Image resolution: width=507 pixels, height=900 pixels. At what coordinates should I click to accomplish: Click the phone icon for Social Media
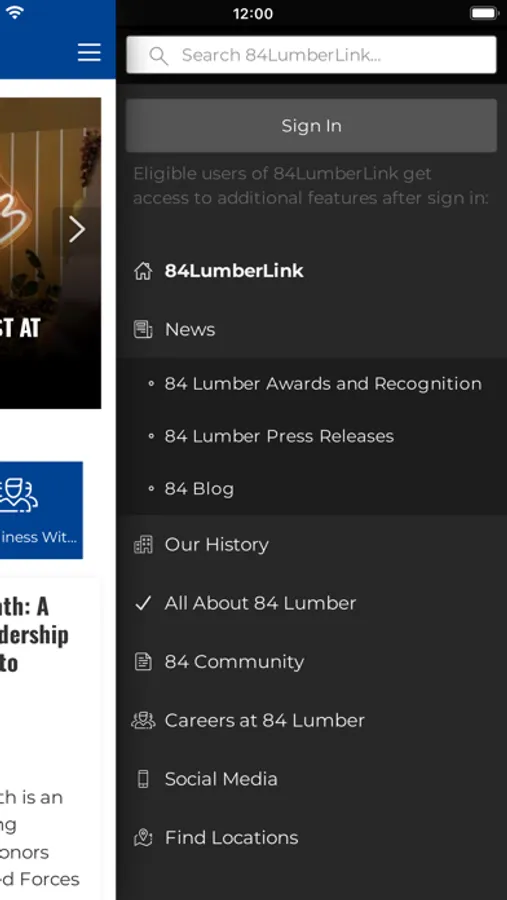[143, 779]
